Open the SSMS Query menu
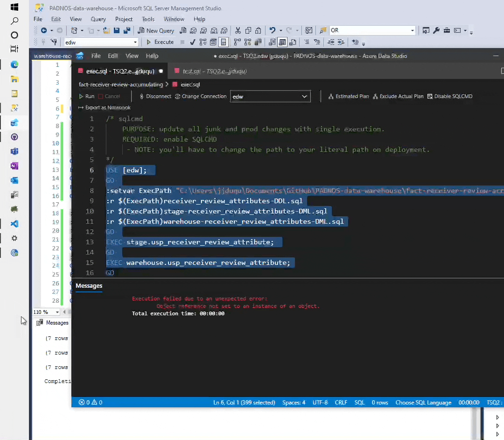This screenshot has height=440, width=504. pos(98,19)
